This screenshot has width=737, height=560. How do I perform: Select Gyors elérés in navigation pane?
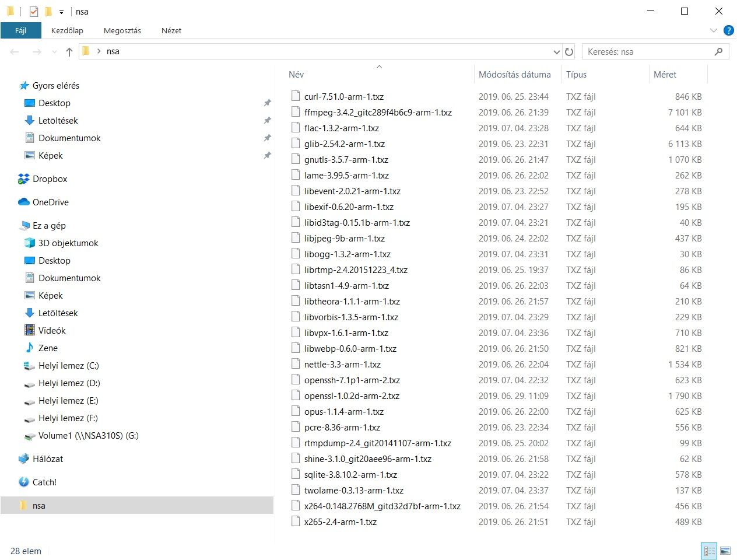click(56, 86)
